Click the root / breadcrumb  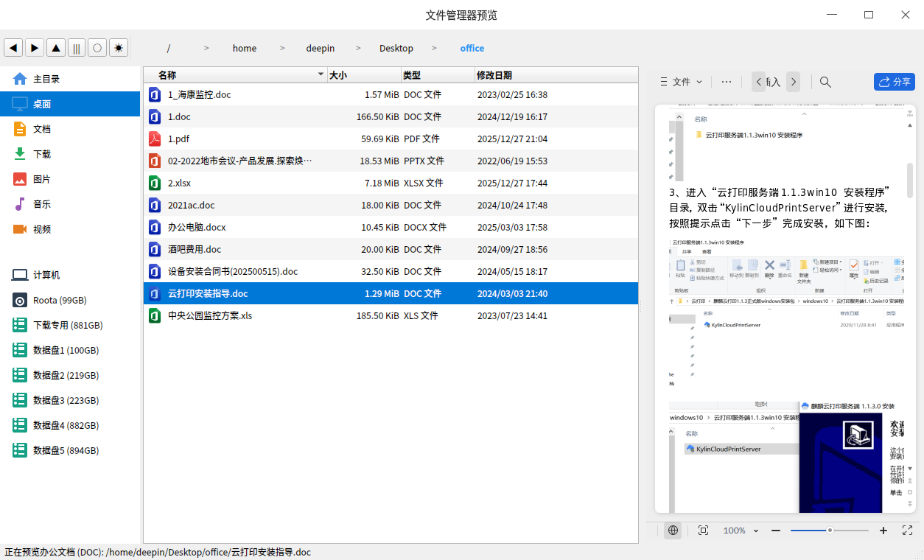click(x=169, y=48)
